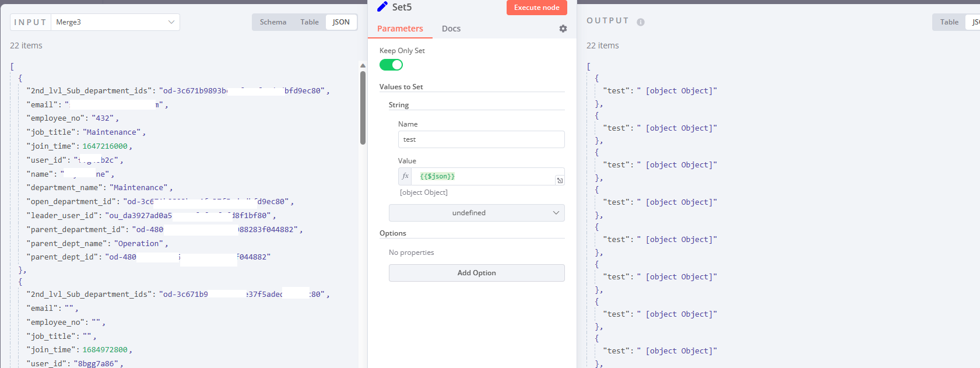Click the Set5 node title text
The width and height of the screenshot is (980, 368).
[402, 7]
